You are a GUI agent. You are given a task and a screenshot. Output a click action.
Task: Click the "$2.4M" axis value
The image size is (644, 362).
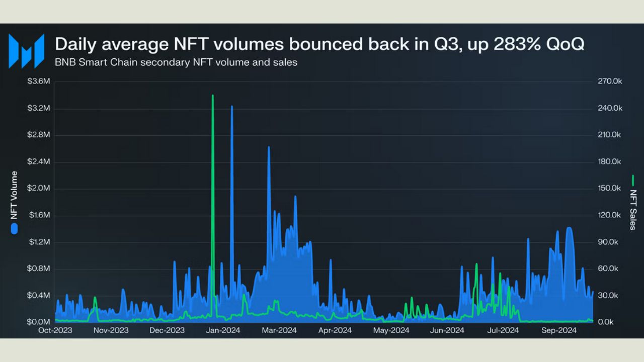pos(38,161)
